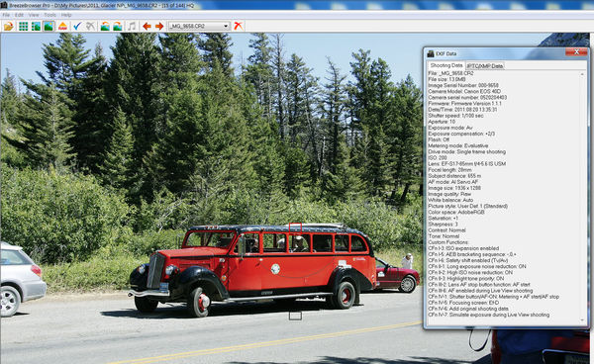
Task: Select the Shooting Data tab
Action: (x=446, y=65)
